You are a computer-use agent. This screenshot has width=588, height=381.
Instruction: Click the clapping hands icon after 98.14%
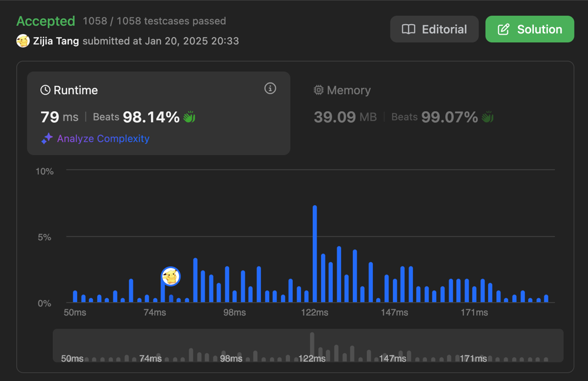click(x=189, y=117)
